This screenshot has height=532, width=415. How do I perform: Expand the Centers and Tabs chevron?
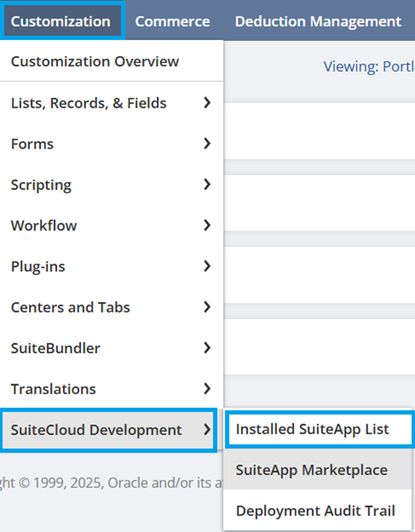(207, 307)
